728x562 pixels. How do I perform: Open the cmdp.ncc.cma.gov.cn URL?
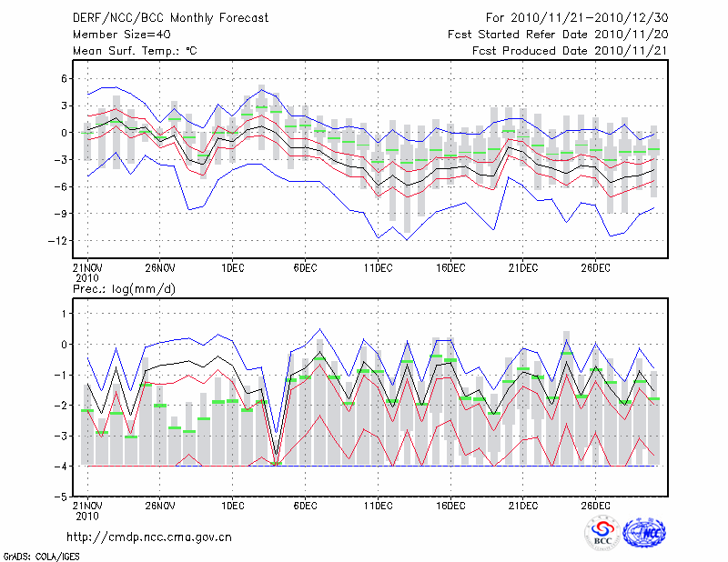tap(149, 537)
